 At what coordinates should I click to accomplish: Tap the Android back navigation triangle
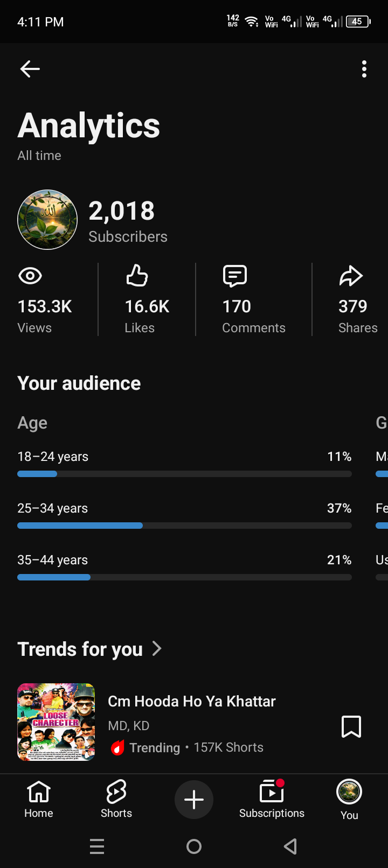290,846
